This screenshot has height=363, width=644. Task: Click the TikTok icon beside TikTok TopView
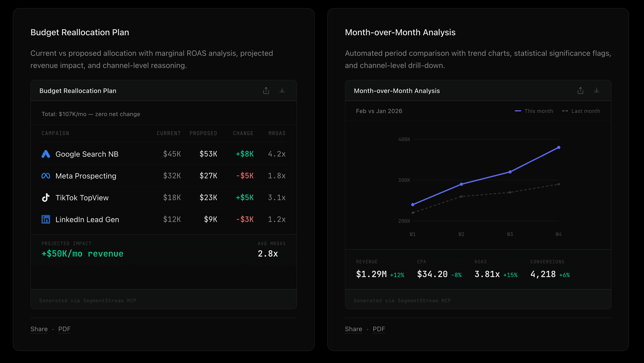(x=46, y=197)
